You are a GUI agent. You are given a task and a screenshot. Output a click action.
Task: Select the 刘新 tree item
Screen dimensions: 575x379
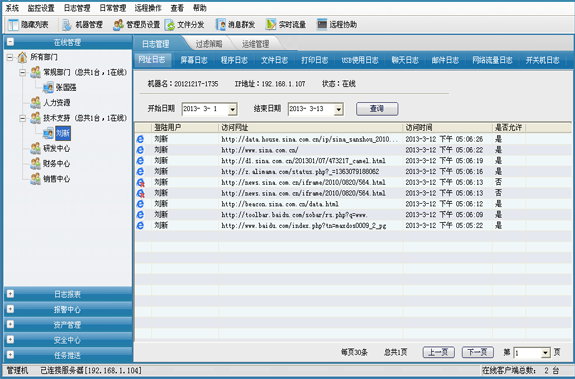point(63,133)
